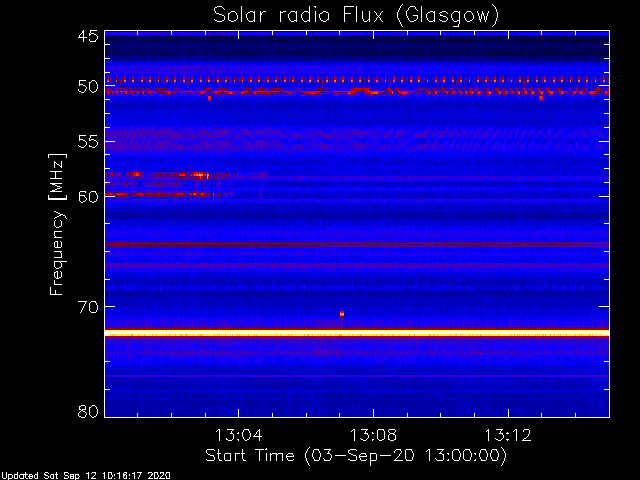
Task: Click the 45 frequency tick label
Action: point(88,36)
